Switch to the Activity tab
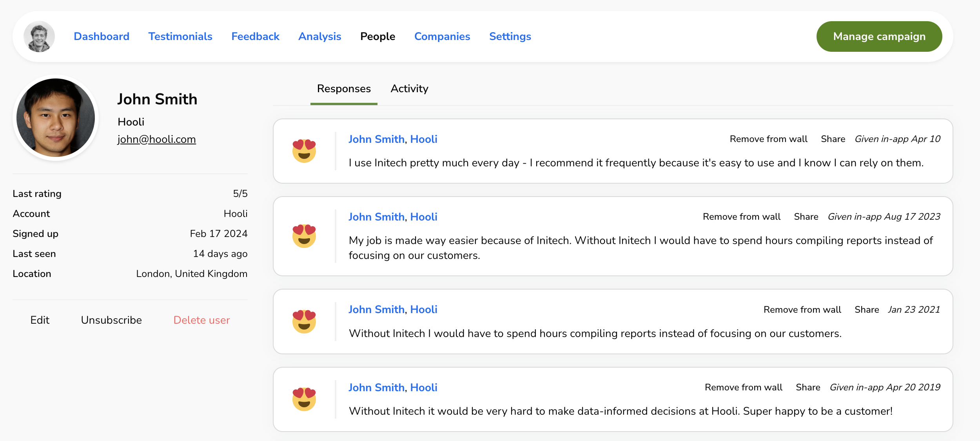The height and width of the screenshot is (441, 980). [409, 89]
